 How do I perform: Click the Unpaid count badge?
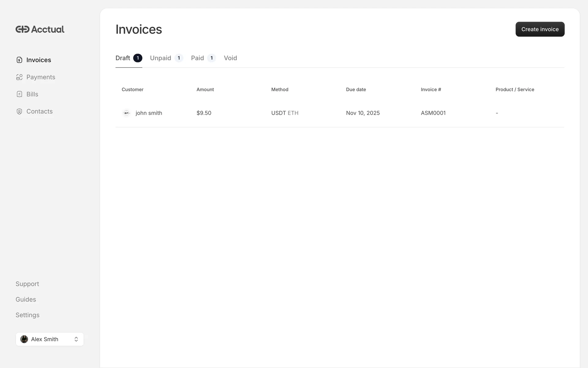tap(179, 58)
